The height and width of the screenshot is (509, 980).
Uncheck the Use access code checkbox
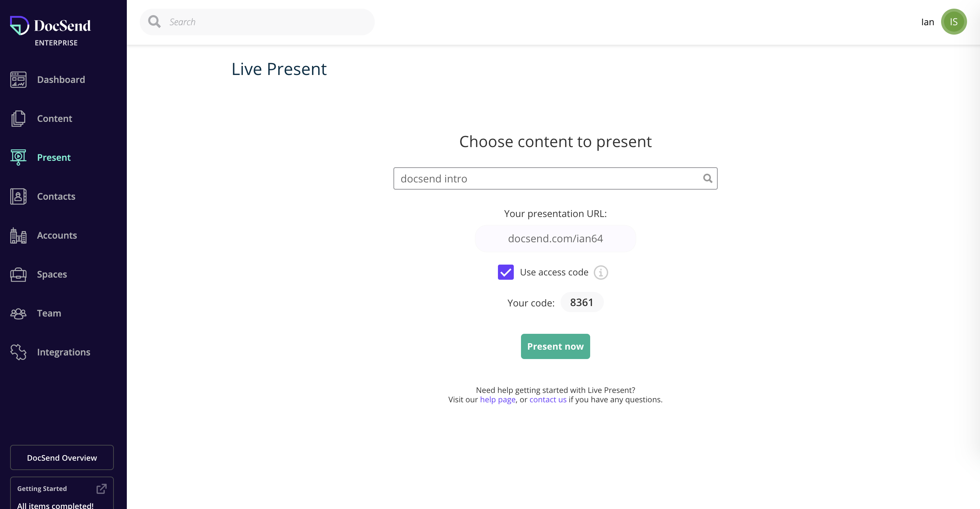[505, 272]
